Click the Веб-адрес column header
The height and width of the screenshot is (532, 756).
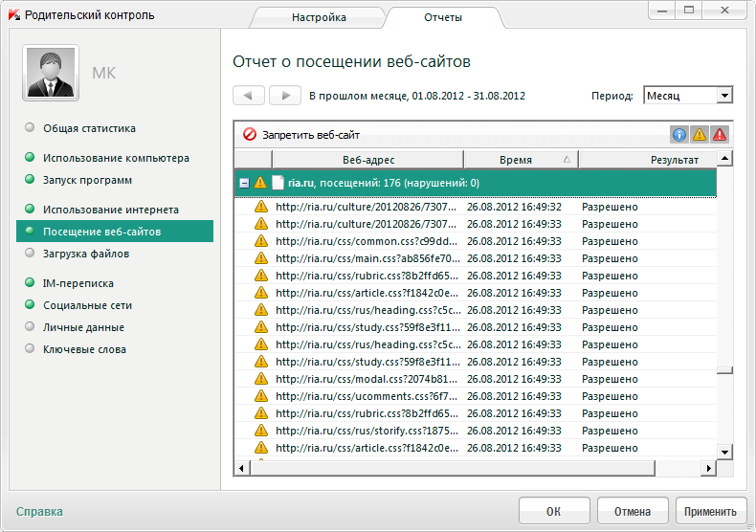367,160
